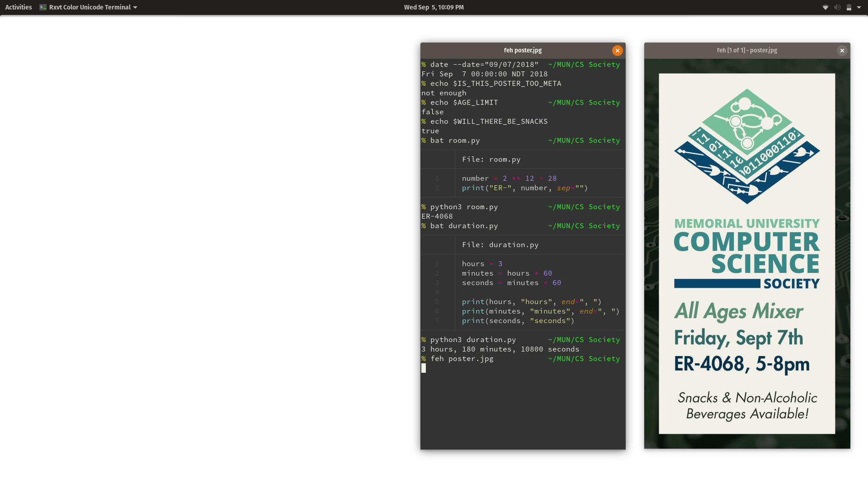Click the 'false' output line
The height and width of the screenshot is (488, 868).
pos(432,112)
